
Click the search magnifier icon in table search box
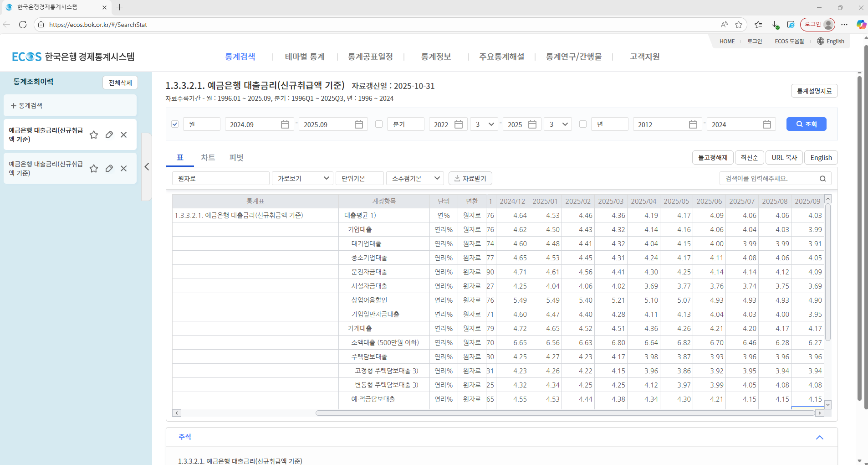822,179
